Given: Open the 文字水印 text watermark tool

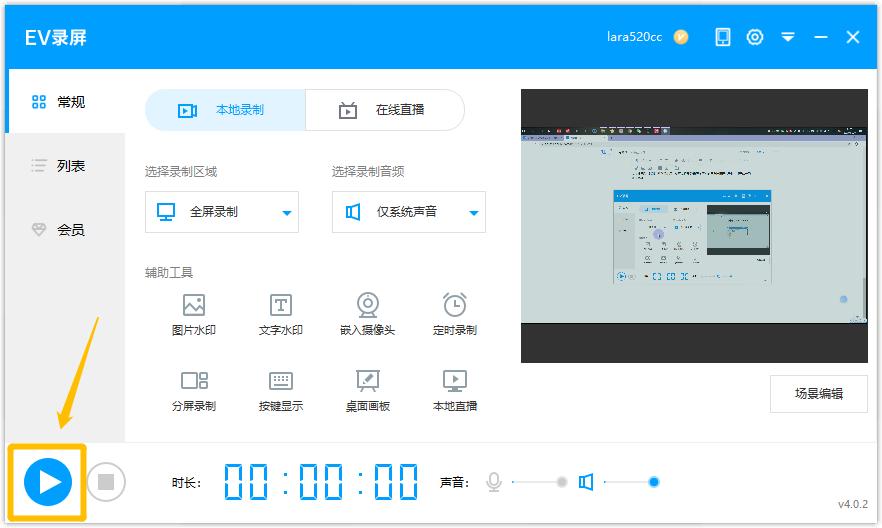Looking at the screenshot, I should pos(281,314).
